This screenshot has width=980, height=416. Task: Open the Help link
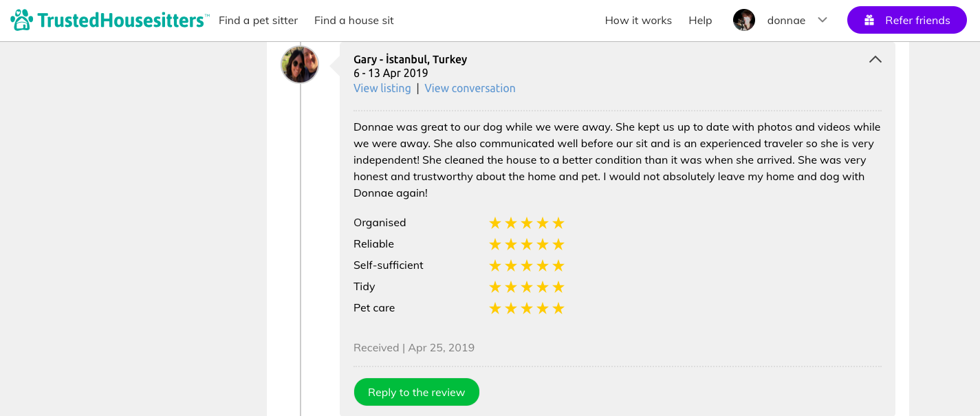[700, 21]
